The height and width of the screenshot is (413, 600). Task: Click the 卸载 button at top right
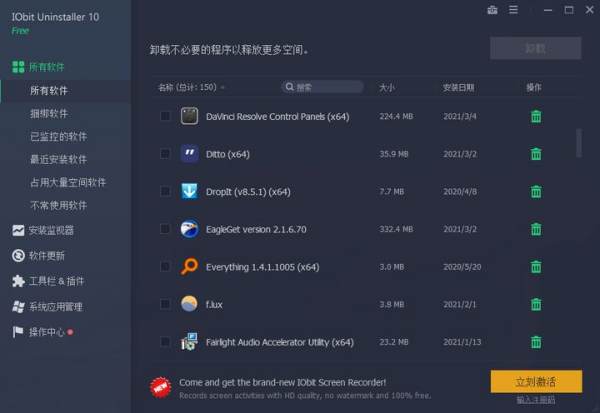click(x=536, y=48)
